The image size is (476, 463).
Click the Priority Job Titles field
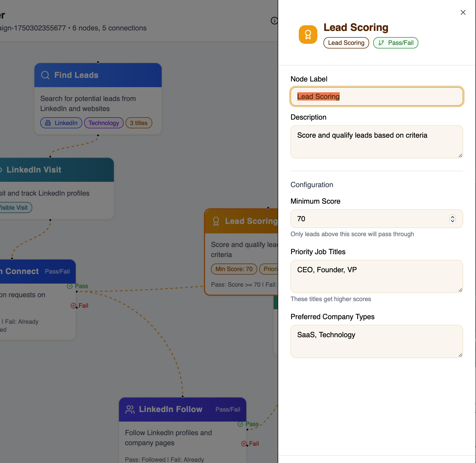377,276
